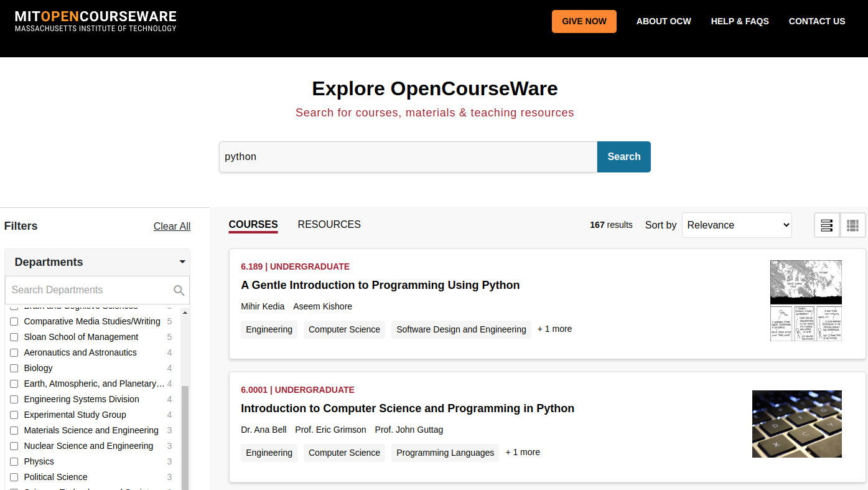Switch results to compact grid view

point(853,225)
